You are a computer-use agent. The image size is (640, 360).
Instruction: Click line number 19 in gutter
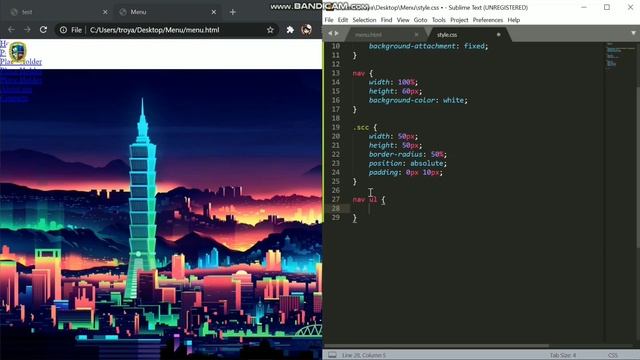point(336,127)
